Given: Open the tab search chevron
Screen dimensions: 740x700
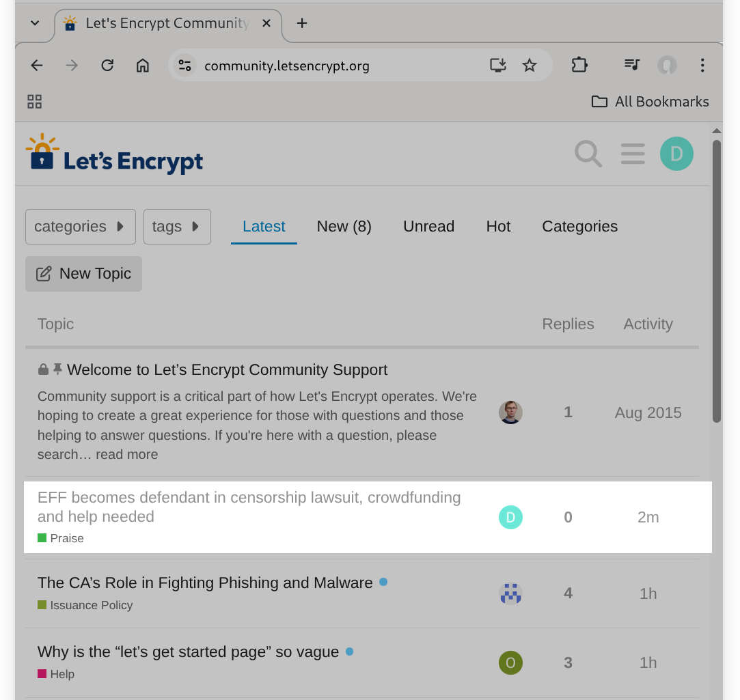Looking at the screenshot, I should coord(34,23).
